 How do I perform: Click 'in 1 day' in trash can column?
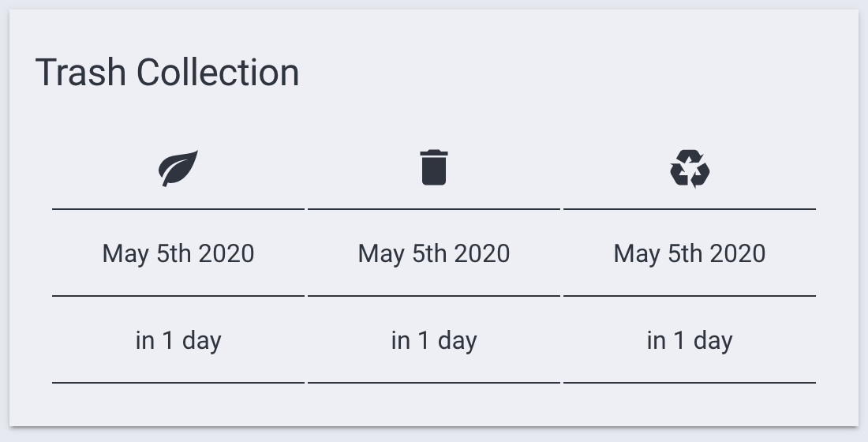tap(434, 340)
